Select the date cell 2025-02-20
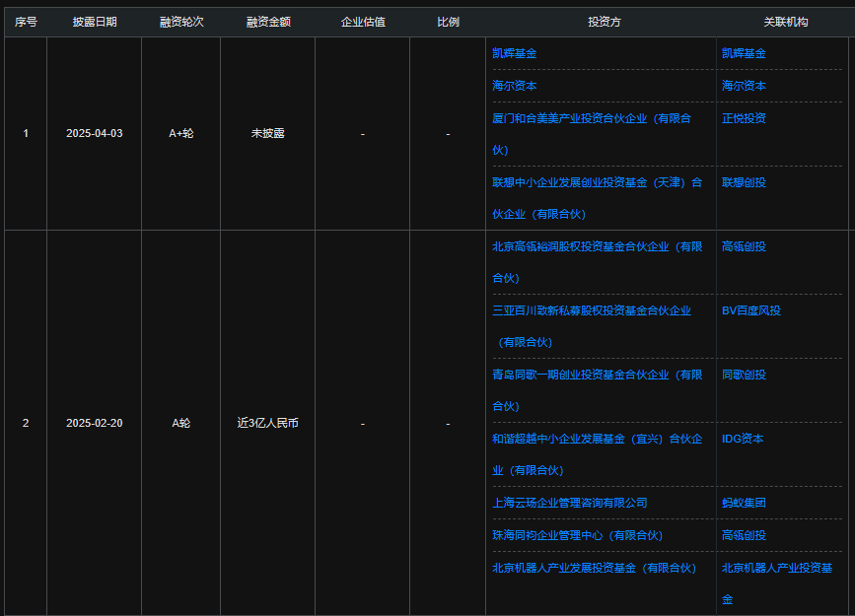Screen dimensions: 855x616 point(95,423)
